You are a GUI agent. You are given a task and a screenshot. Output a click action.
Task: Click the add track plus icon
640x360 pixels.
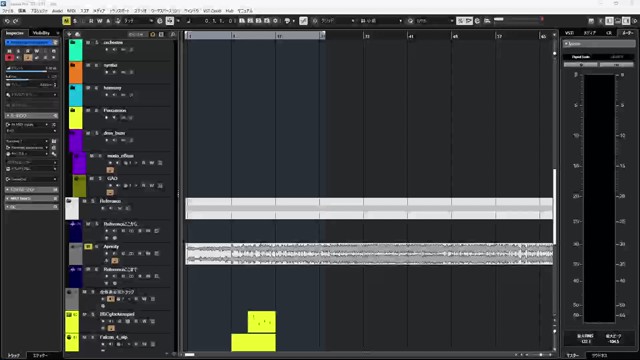[x=69, y=34]
